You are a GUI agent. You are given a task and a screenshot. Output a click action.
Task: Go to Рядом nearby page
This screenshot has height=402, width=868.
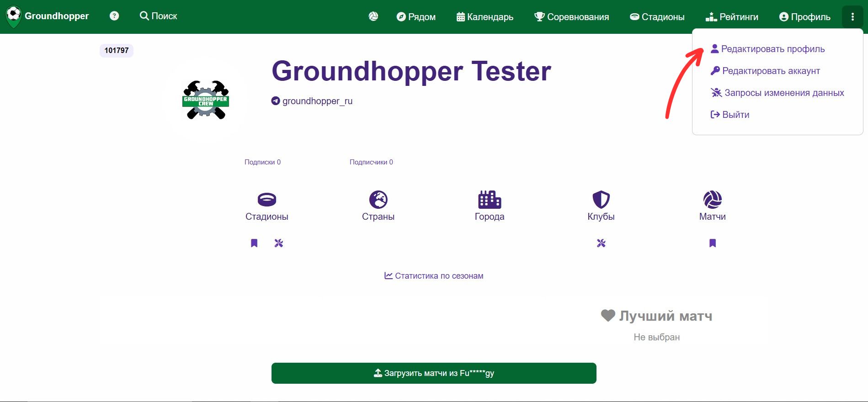416,17
